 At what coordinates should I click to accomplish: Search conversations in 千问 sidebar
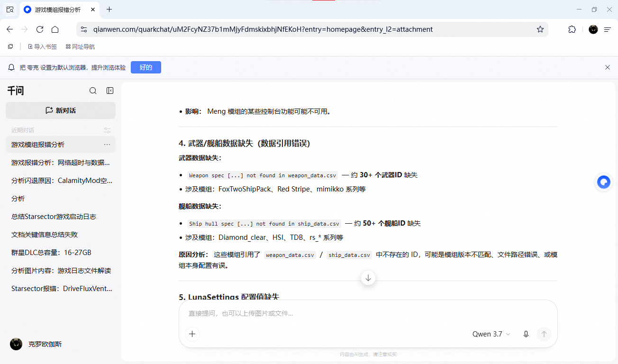click(x=93, y=91)
